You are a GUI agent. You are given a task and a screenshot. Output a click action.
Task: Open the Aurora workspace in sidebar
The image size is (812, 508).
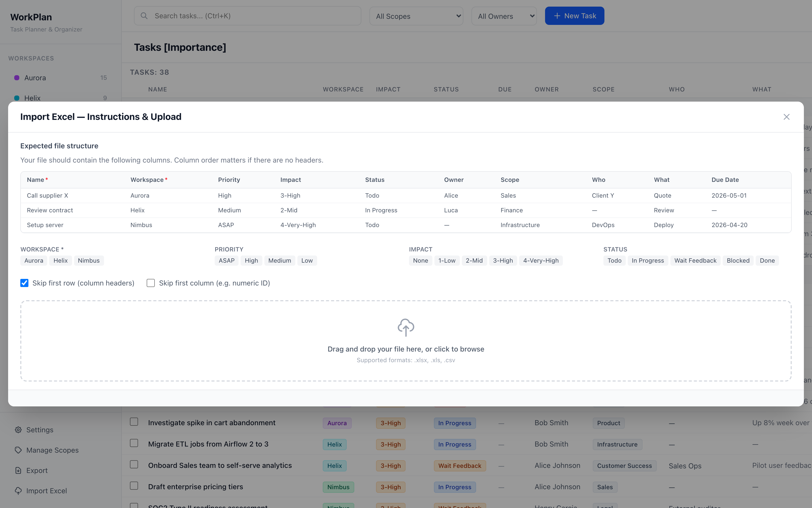click(x=60, y=78)
